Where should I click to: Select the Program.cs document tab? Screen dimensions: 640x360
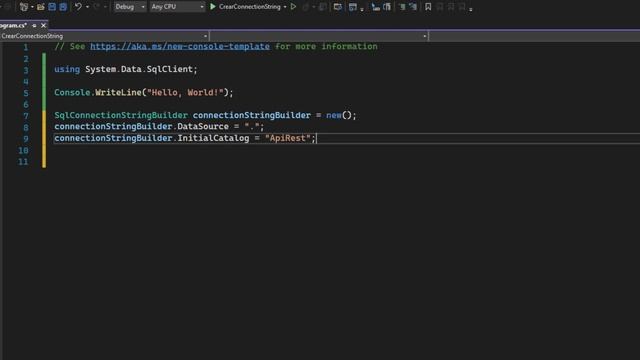[x=13, y=25]
